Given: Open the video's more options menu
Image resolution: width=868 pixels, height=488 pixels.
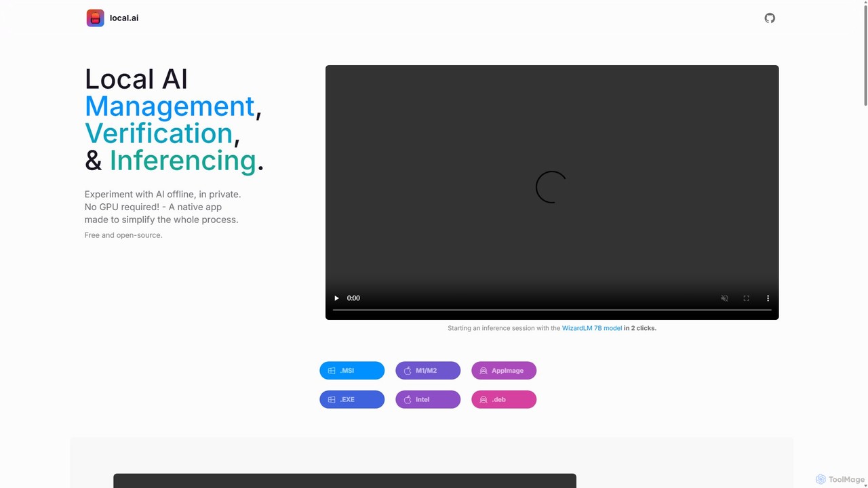Looking at the screenshot, I should coord(768,298).
